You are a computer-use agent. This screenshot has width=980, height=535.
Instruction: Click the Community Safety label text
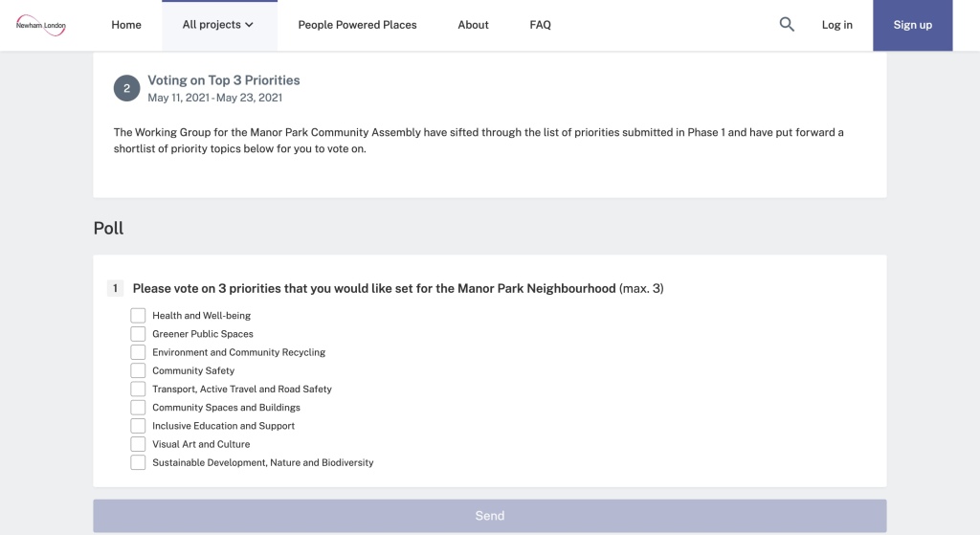193,370
